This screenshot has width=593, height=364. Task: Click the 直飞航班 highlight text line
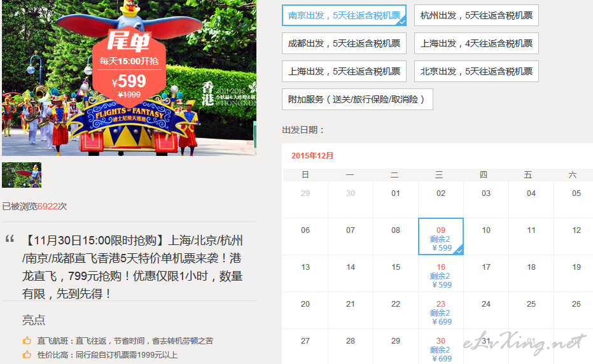pyautogui.click(x=125, y=341)
